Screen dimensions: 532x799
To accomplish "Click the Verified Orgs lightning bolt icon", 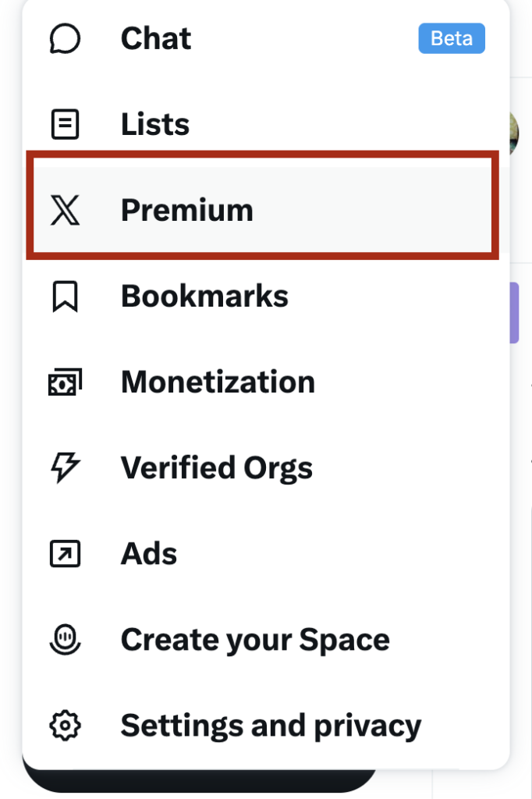I will point(65,468).
